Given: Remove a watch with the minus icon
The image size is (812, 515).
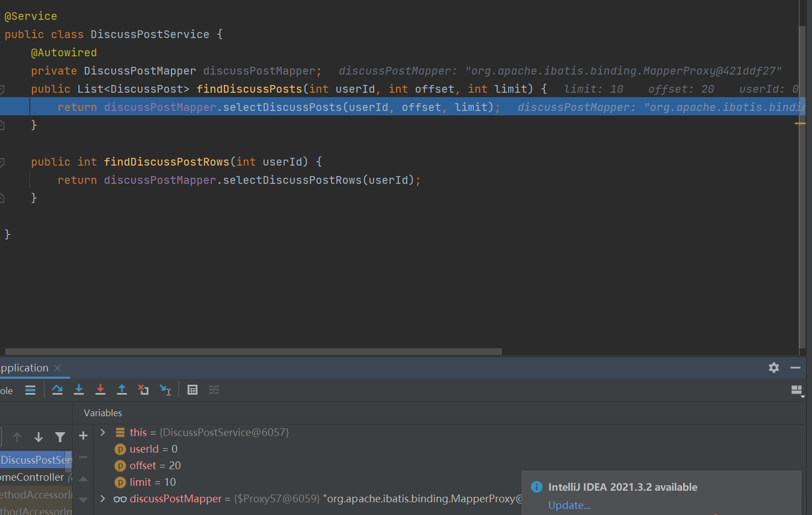Looking at the screenshot, I should click(83, 457).
